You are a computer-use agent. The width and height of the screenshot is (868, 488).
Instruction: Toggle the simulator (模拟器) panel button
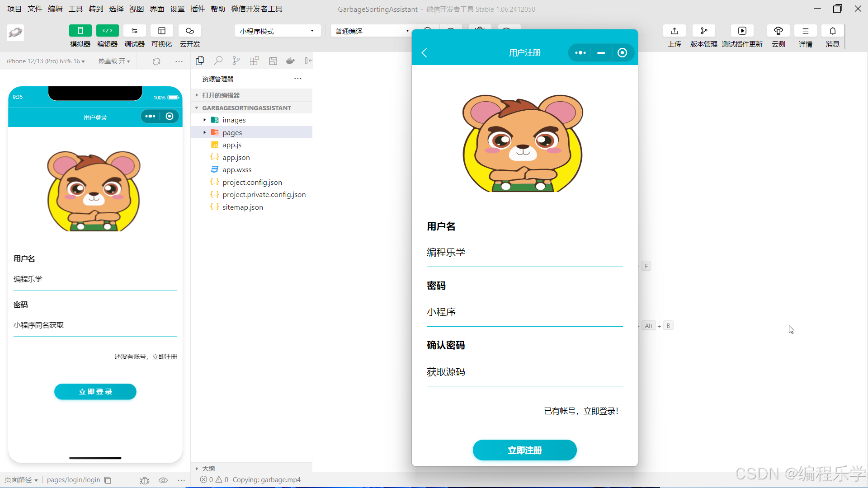[x=80, y=31]
